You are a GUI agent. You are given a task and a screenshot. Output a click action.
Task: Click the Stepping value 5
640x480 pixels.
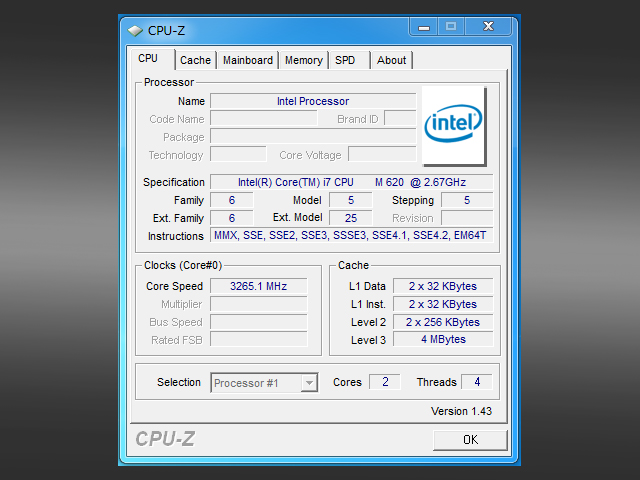[467, 200]
